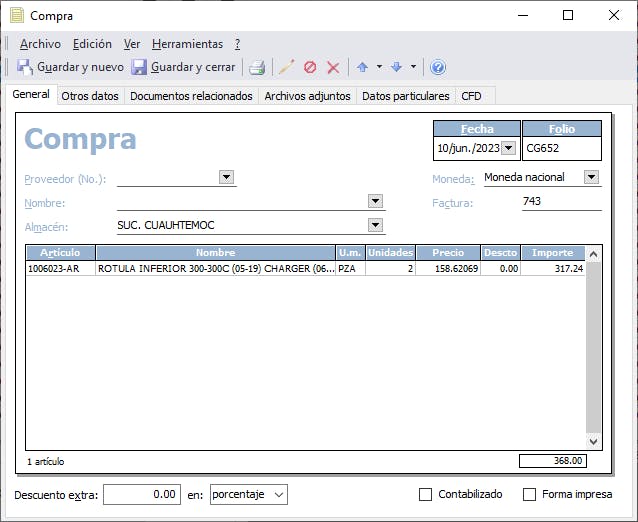This screenshot has width=638, height=522.
Task: Open the Herramientas menu
Action: pos(187,44)
